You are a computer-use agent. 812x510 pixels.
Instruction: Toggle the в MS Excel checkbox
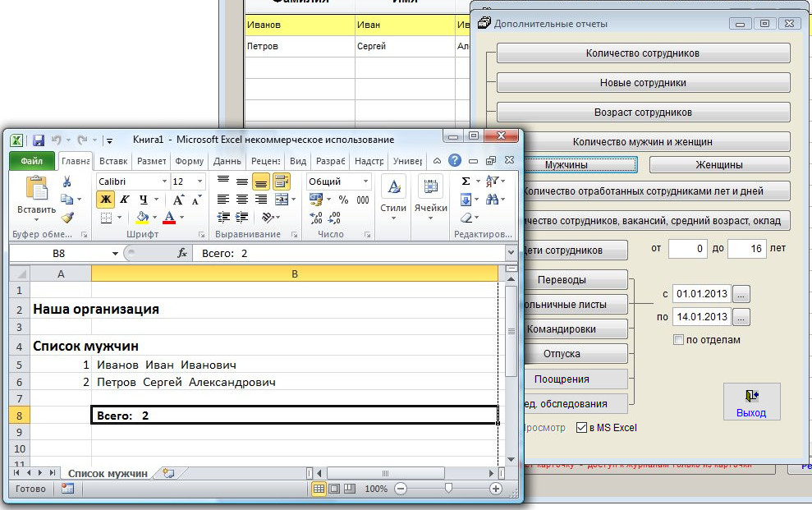(x=581, y=428)
